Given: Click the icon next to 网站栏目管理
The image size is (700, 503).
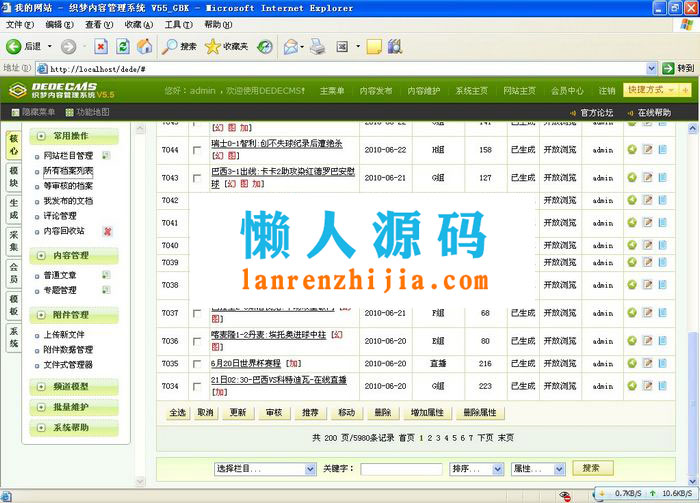Looking at the screenshot, I should click(105, 156).
